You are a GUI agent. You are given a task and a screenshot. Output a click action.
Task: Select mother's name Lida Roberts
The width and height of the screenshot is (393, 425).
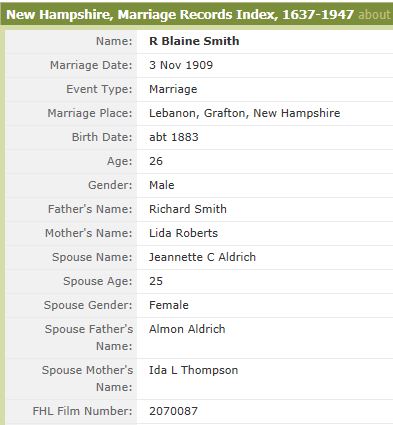[x=183, y=233]
